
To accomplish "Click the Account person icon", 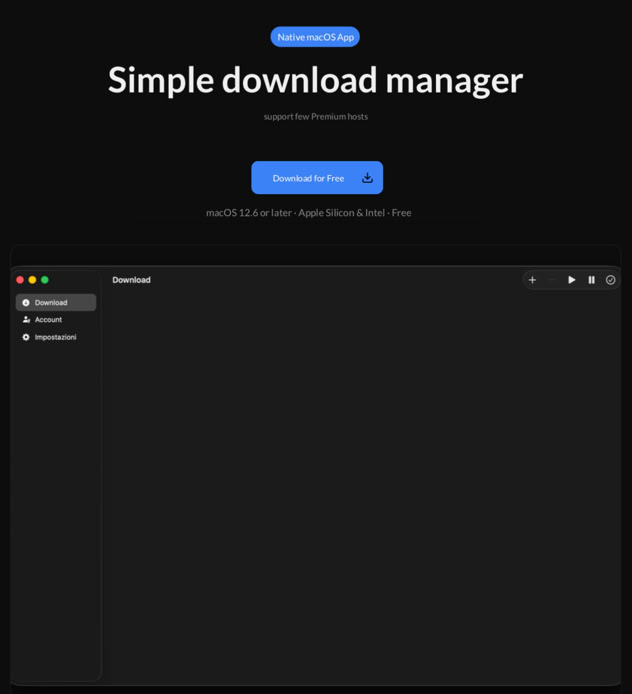I will click(x=26, y=320).
